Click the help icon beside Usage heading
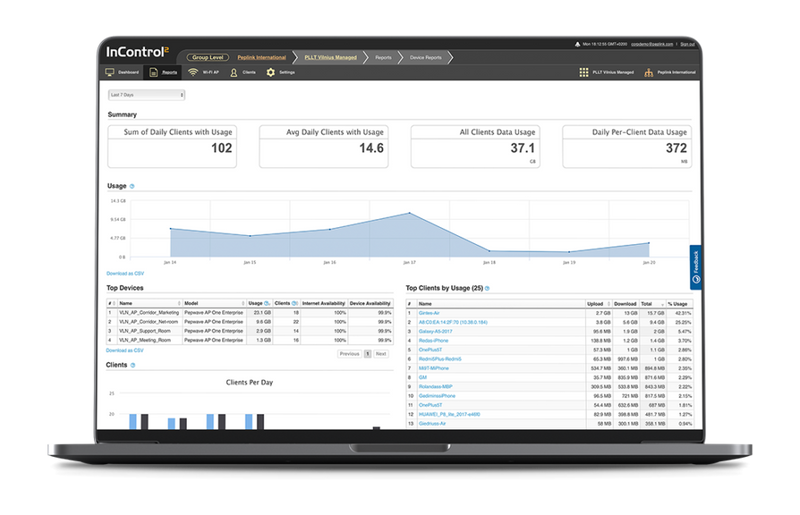The width and height of the screenshot is (800, 515). coord(132,186)
